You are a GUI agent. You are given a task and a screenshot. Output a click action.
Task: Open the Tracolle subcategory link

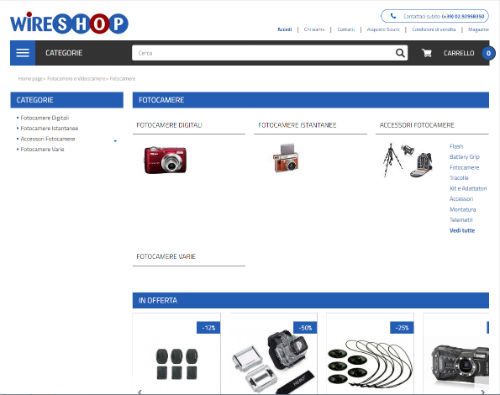(459, 178)
